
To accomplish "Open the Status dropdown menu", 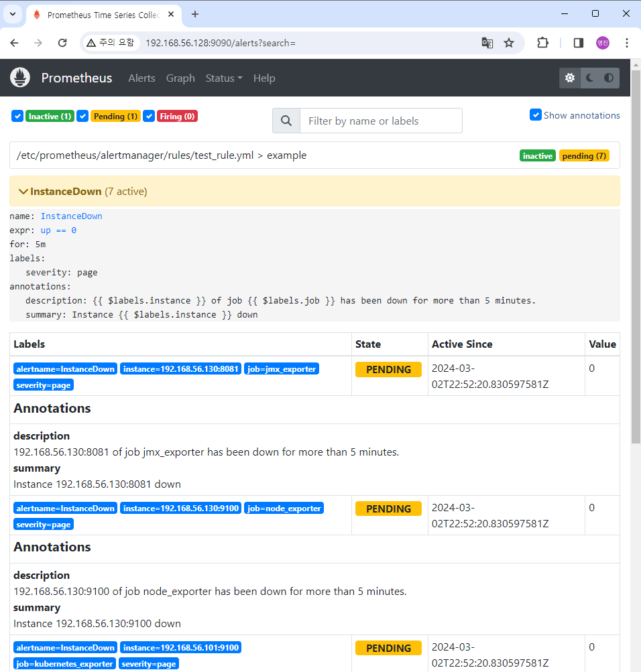I will point(224,78).
